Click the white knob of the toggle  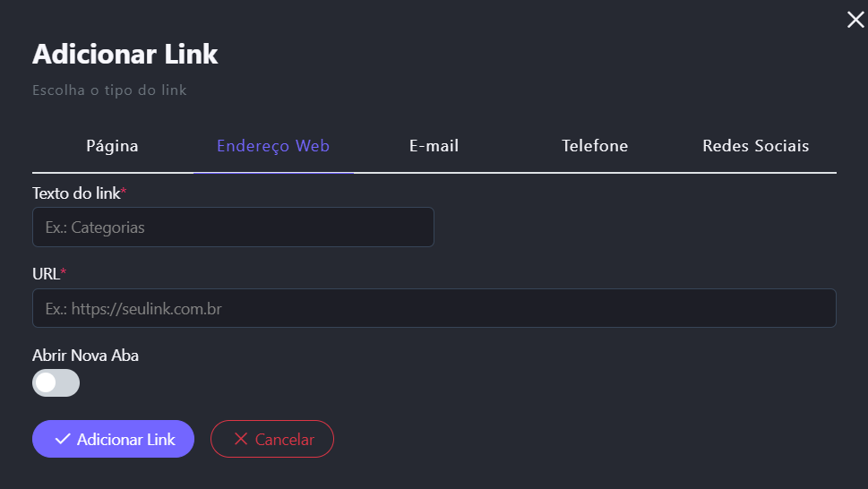tap(46, 383)
